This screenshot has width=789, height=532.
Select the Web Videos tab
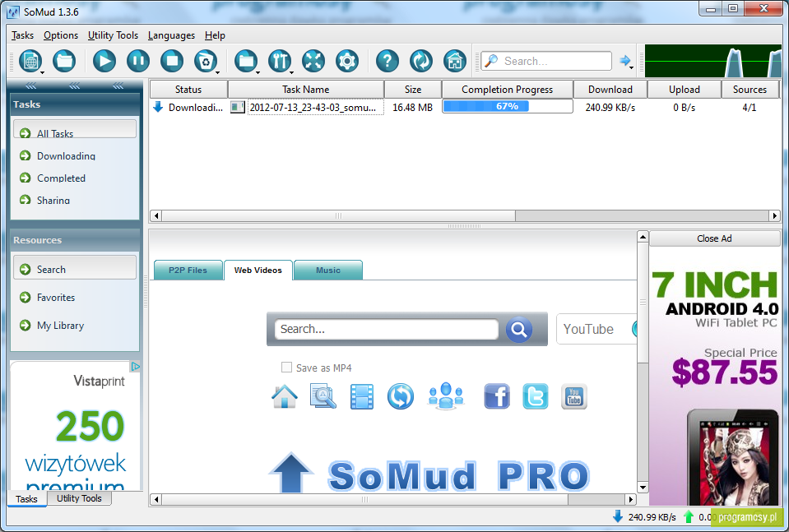click(x=258, y=270)
